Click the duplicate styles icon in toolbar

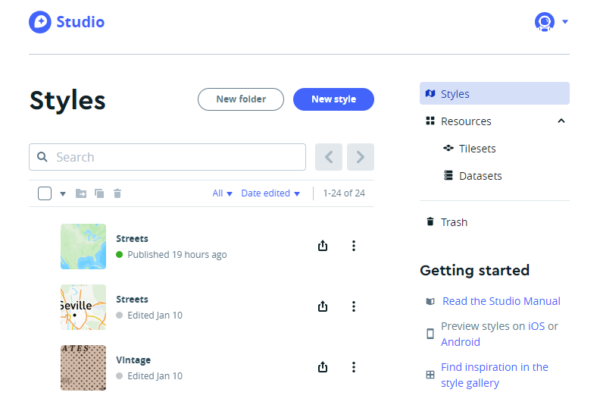pos(99,193)
